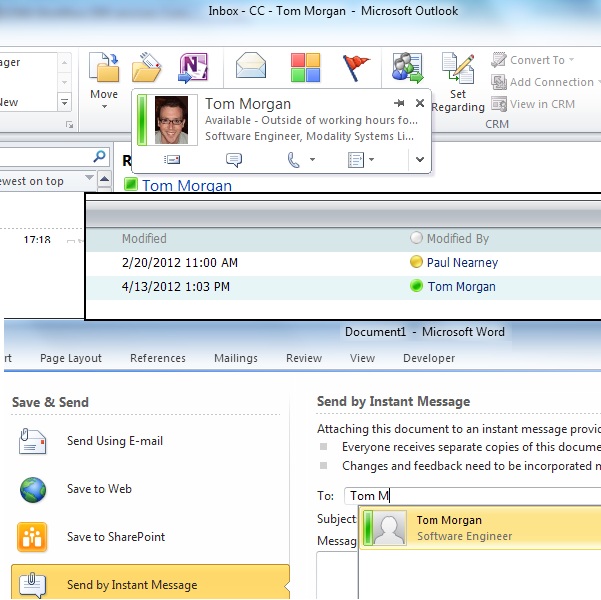Close the Tom Morgan contact card

pyautogui.click(x=420, y=103)
